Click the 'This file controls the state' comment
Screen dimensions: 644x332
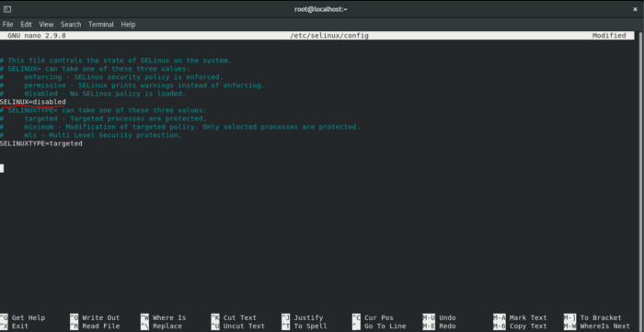[116, 61]
